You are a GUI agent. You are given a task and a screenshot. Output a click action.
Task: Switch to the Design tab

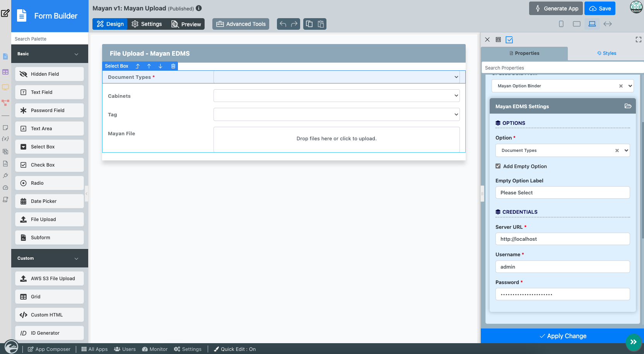coord(110,24)
